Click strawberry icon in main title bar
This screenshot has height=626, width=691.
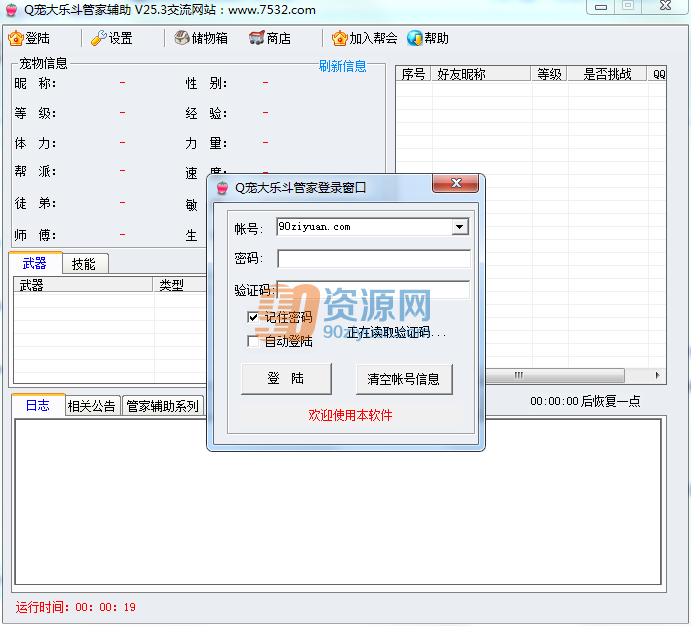[12, 10]
